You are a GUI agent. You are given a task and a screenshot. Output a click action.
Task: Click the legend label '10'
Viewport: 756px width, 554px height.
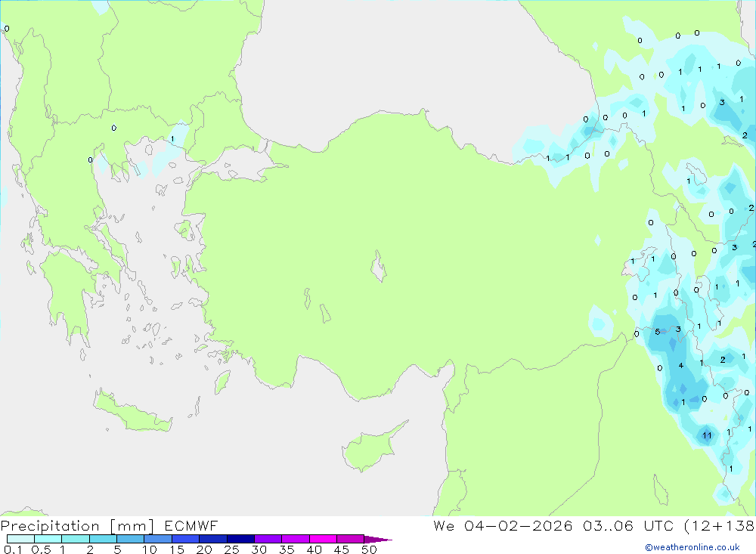(x=150, y=549)
